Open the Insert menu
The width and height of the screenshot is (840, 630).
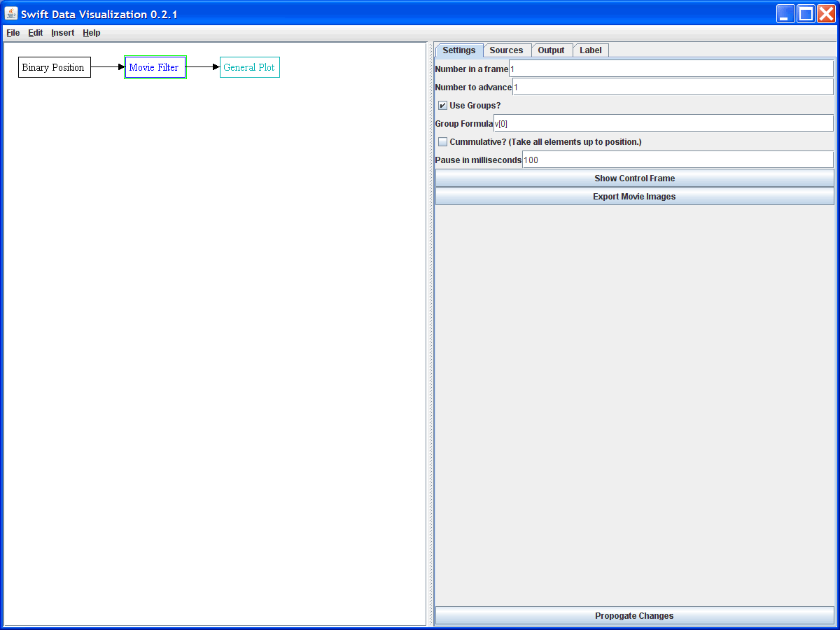63,33
